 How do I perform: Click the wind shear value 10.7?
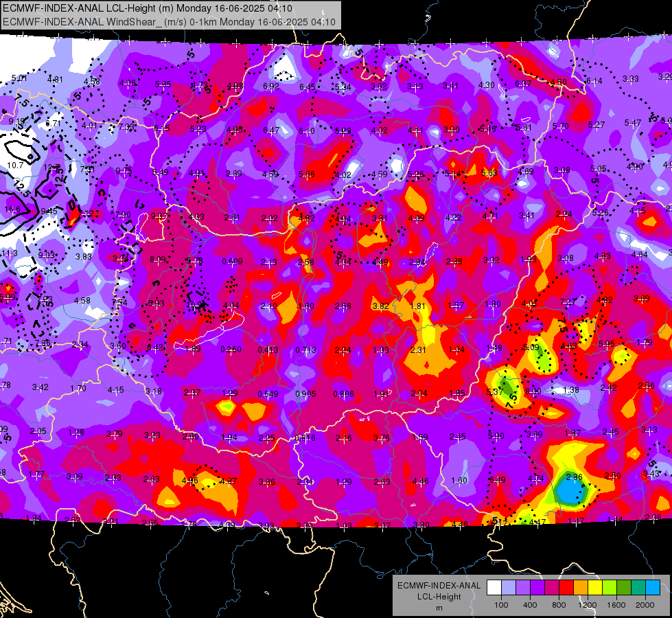coord(15,165)
